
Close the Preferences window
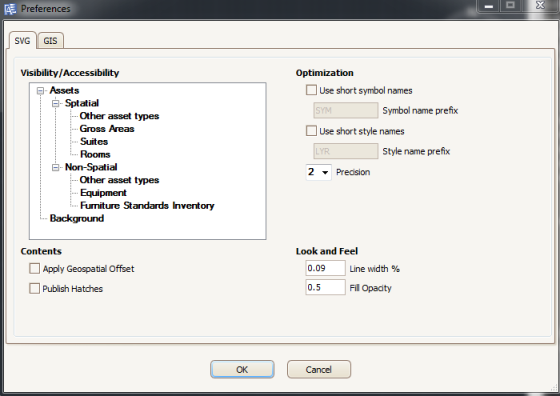pos(541,6)
